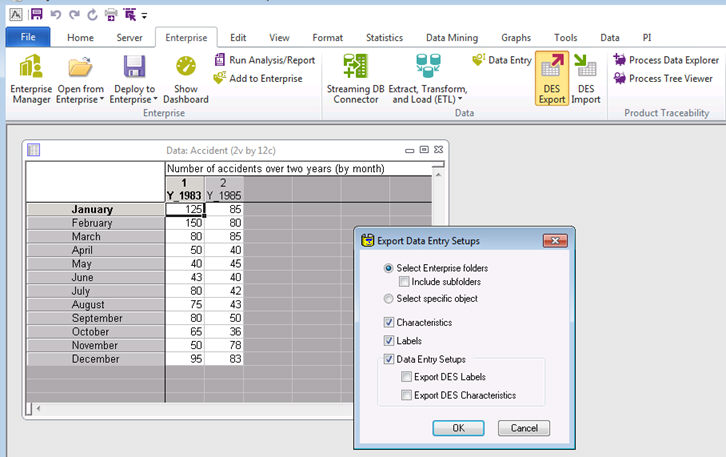Click the selection tool icon in quick access toolbar
726x457 pixels.
(x=130, y=15)
